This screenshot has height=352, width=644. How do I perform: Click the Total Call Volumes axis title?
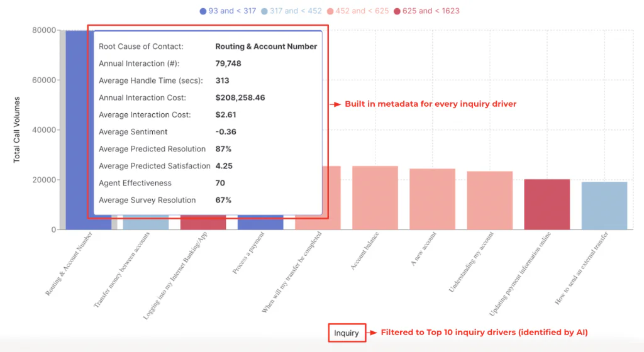17,129
